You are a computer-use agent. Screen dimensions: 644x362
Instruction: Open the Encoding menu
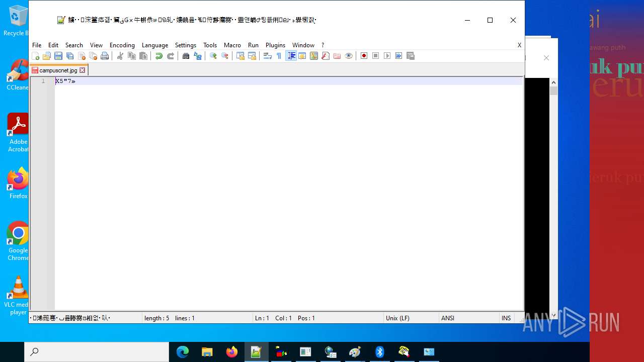point(122,45)
